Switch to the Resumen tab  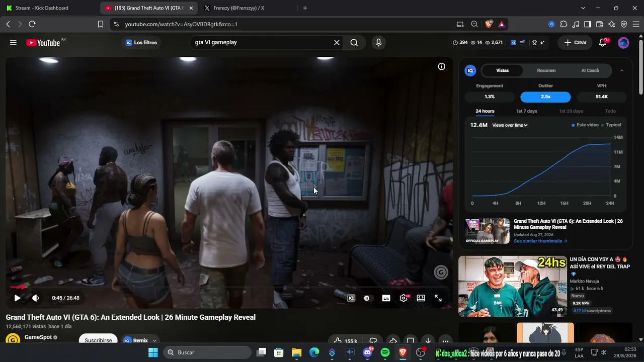(x=546, y=71)
